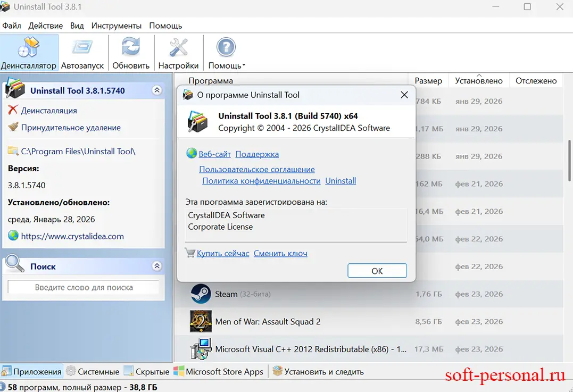
Task: Click the search field Введите слово для поиска
Action: [x=84, y=287]
